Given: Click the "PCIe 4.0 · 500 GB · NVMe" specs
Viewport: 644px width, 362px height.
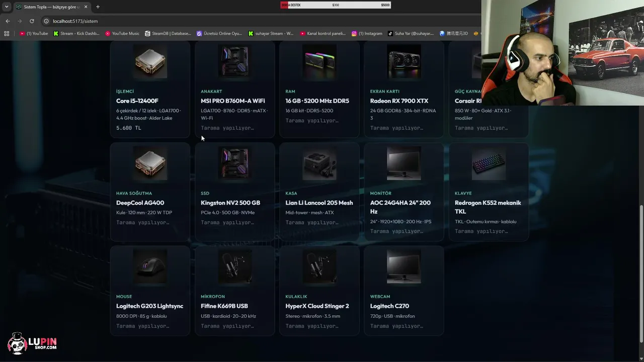Looking at the screenshot, I should (x=228, y=213).
